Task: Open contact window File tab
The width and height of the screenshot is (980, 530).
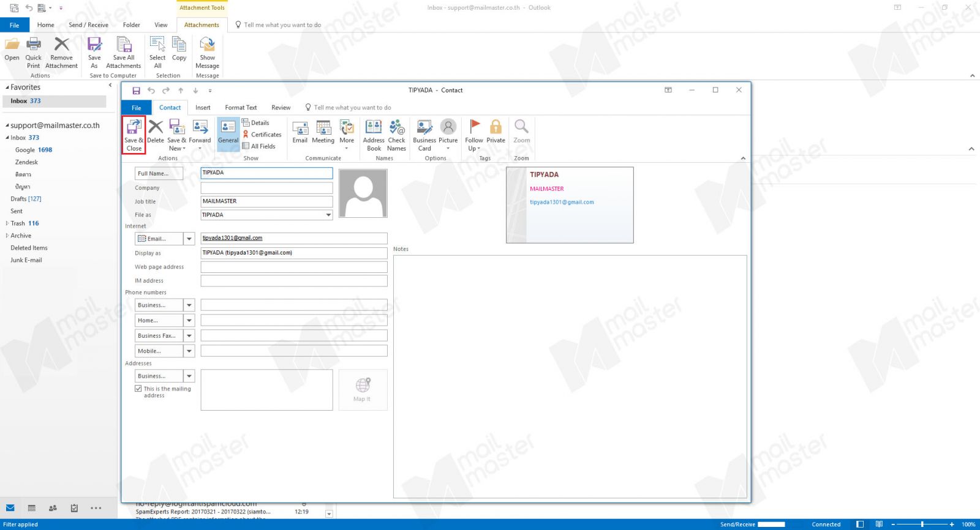Action: pos(136,108)
